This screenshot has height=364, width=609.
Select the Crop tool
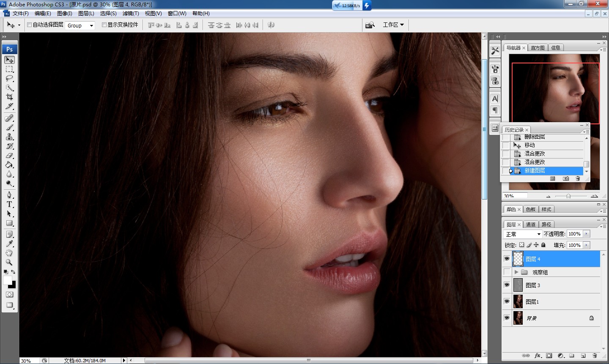9,97
